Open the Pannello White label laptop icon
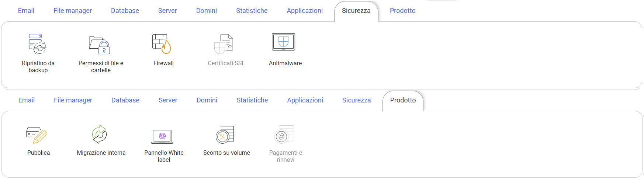 pos(162,136)
